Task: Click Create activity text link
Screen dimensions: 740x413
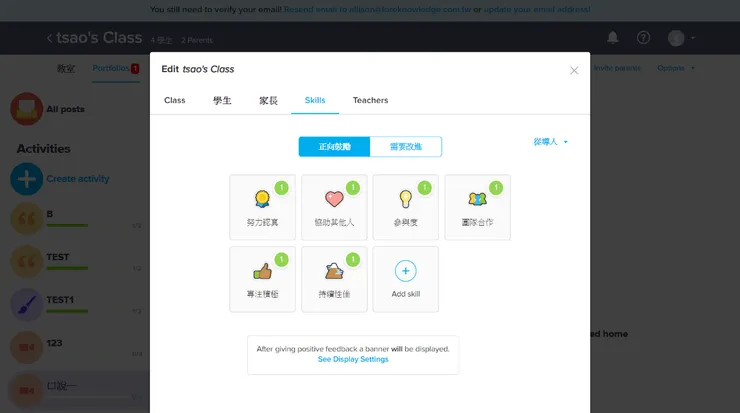Action: click(x=78, y=179)
